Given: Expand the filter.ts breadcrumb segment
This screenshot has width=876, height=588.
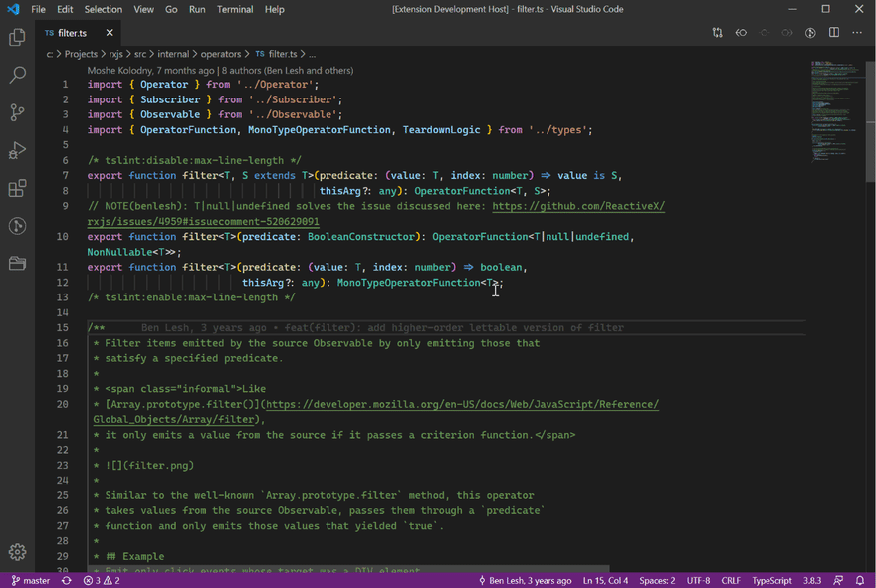Looking at the screenshot, I should coord(277,54).
